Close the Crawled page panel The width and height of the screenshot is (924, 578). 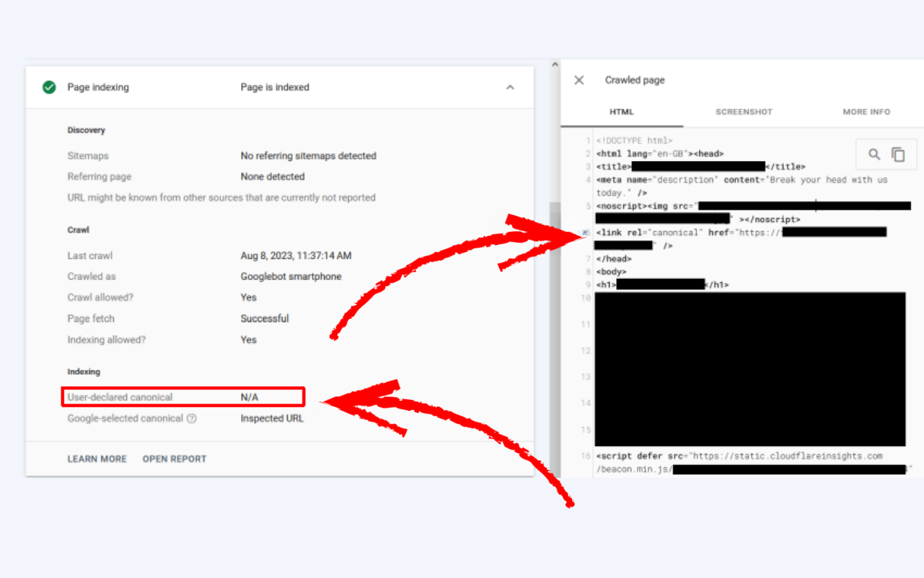tap(579, 80)
